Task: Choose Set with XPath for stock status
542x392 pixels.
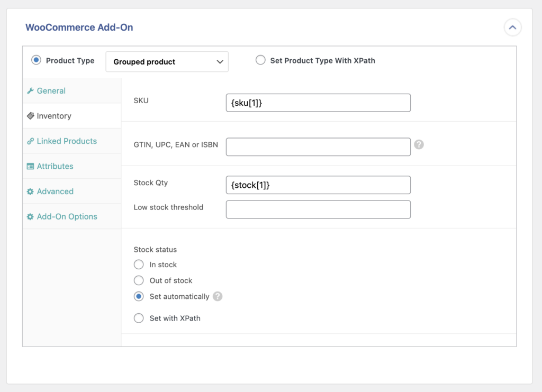Action: (x=139, y=318)
